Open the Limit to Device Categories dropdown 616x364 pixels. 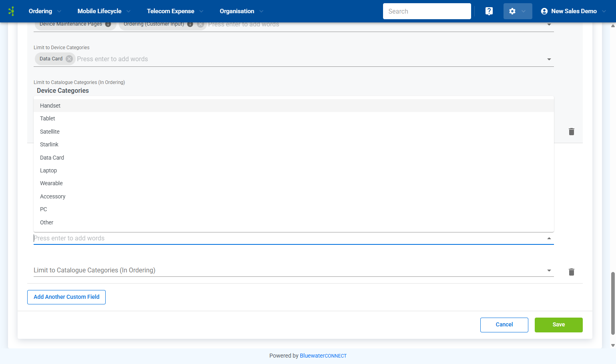pos(549,59)
